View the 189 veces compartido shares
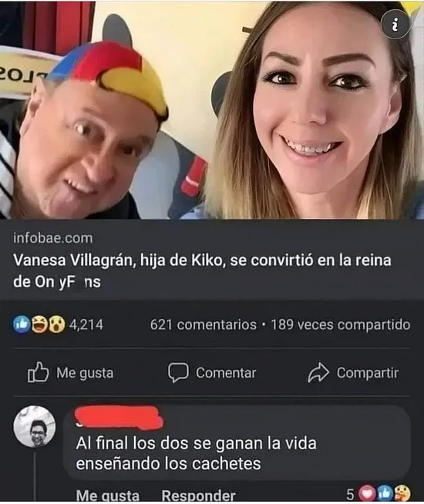This screenshot has width=424, height=504. pos(341,324)
